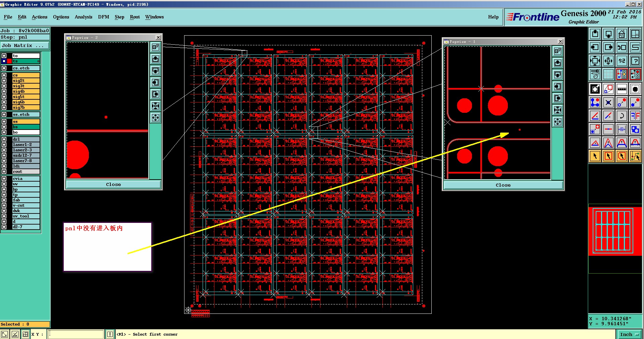Image resolution: width=644 pixels, height=339 pixels.
Task: Toggle the drl layer checkbox
Action: click(4, 139)
